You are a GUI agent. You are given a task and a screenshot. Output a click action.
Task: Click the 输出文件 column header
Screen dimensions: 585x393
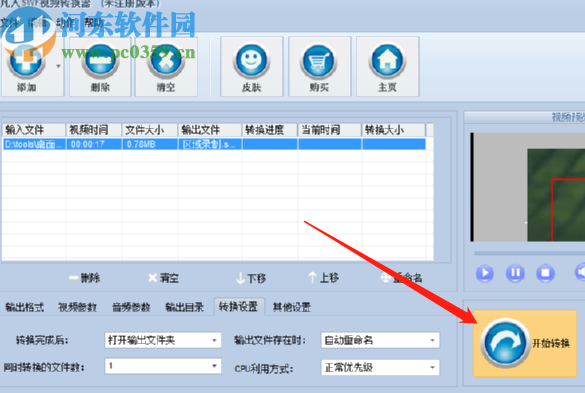pos(210,130)
